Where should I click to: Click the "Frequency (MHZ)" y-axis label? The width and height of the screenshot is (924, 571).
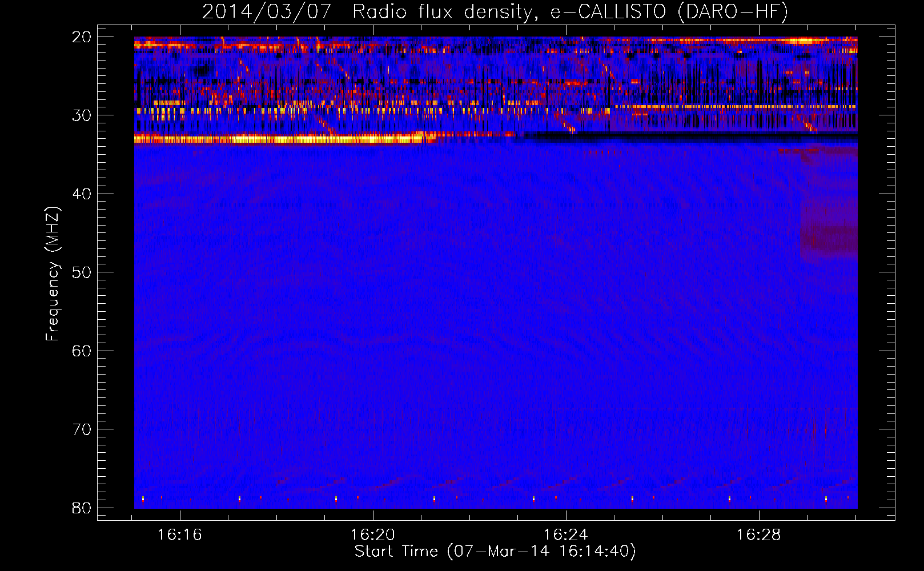tap(53, 274)
